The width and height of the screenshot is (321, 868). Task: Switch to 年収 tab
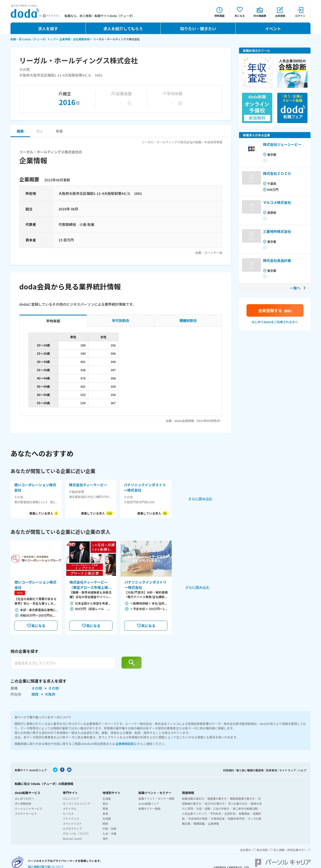click(x=59, y=131)
